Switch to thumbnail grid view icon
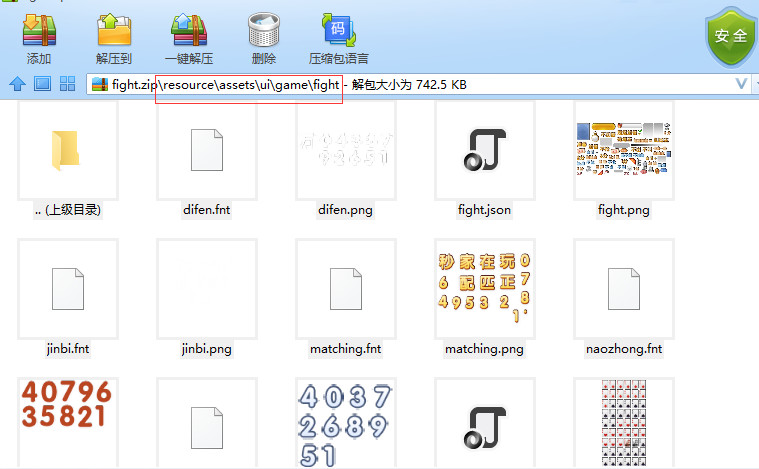 pos(68,84)
